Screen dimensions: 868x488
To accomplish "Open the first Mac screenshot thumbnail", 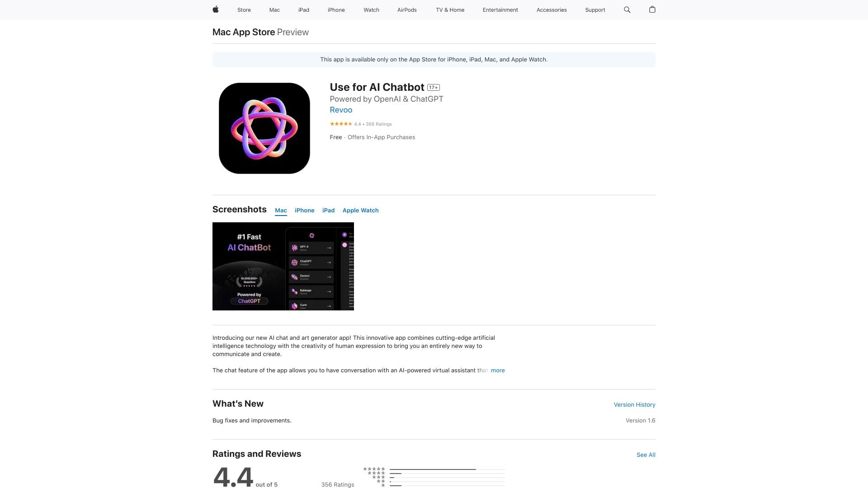I will pyautogui.click(x=283, y=266).
